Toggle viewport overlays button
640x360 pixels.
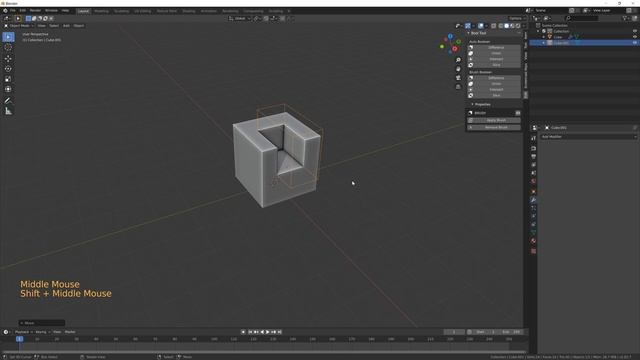[481, 26]
